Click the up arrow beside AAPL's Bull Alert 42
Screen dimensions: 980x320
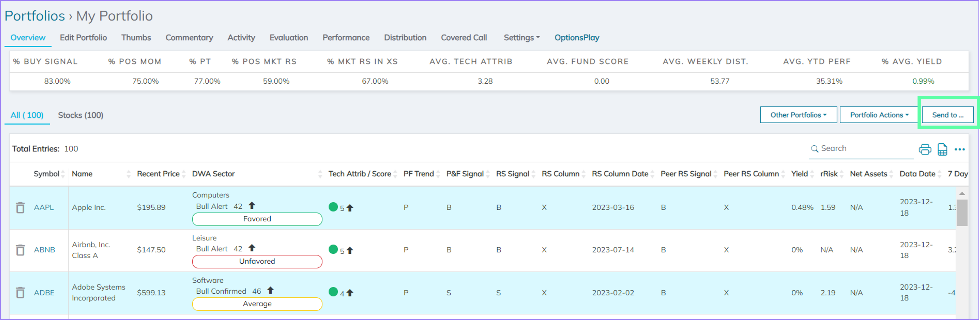pyautogui.click(x=252, y=206)
